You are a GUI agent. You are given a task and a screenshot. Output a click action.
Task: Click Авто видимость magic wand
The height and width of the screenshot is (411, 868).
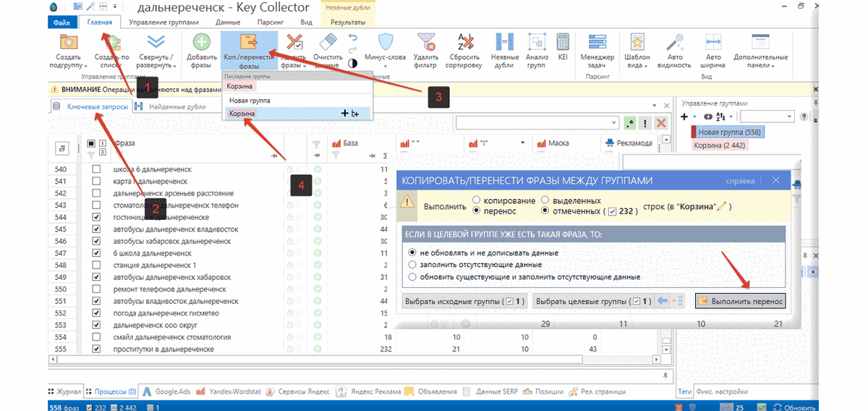(674, 42)
